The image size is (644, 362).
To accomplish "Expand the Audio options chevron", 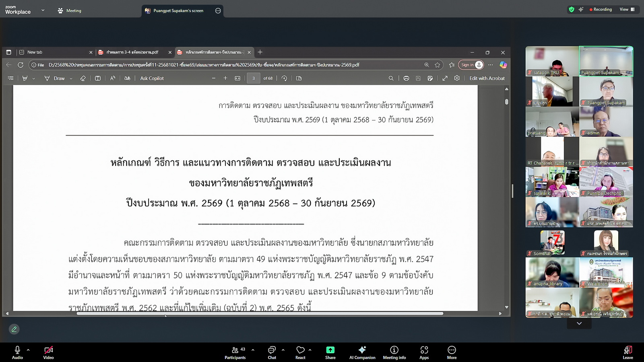I will (28, 350).
